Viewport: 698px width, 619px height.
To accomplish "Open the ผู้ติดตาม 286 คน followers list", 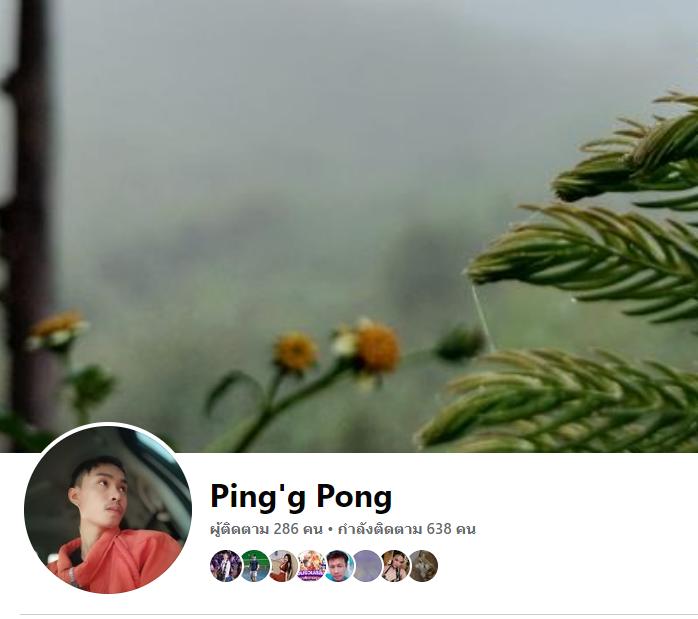I will pos(266,529).
